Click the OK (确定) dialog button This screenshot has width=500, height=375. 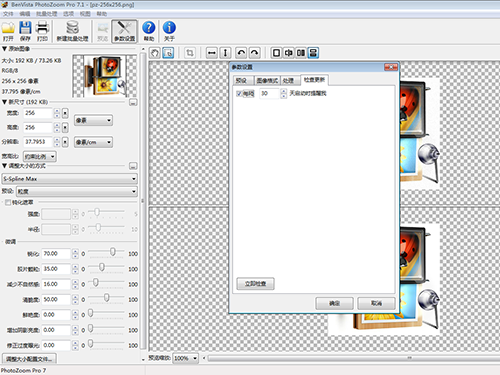tap(334, 303)
